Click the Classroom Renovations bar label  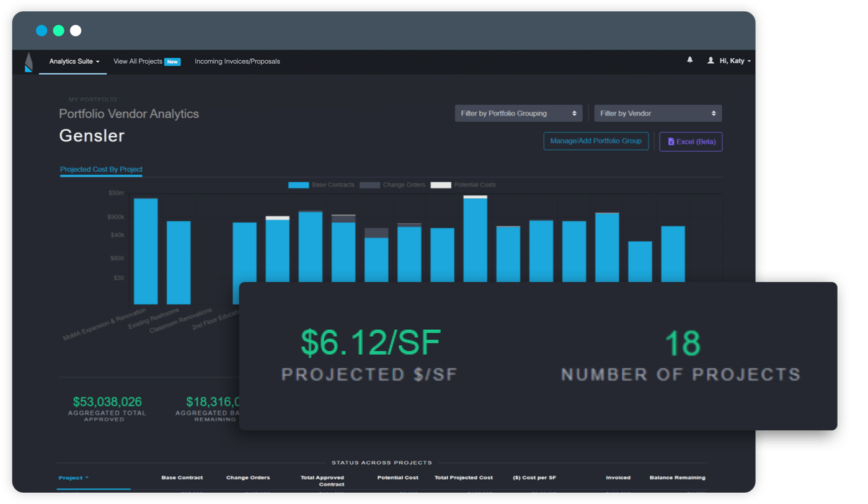pos(181,321)
